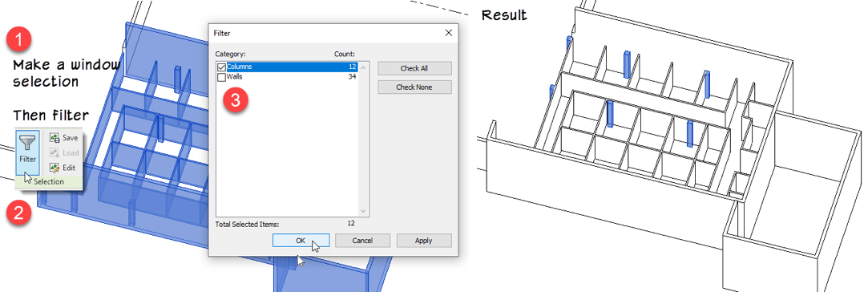Click the red step 1 marker

click(18, 40)
